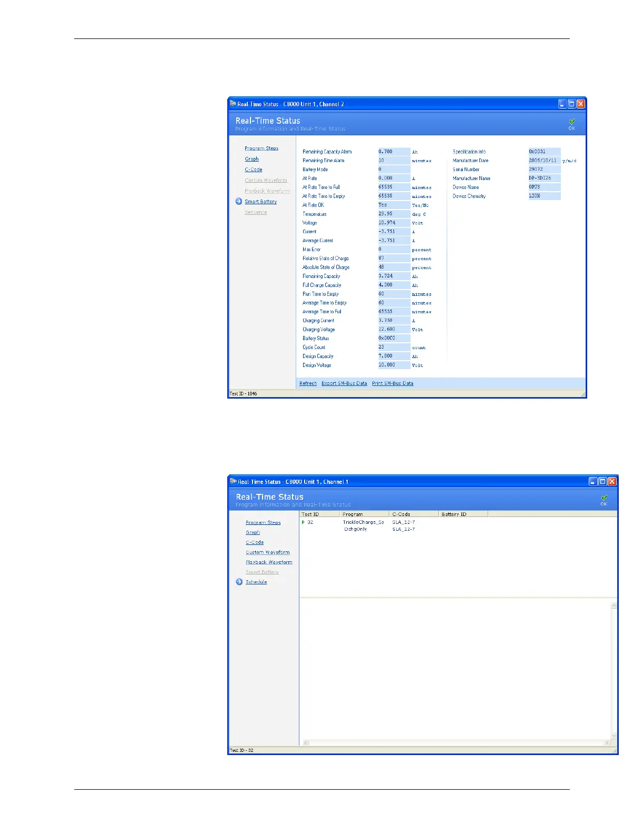Maximize the Channel 2 Real-Time Status window
644x834 pixels.
(x=571, y=104)
